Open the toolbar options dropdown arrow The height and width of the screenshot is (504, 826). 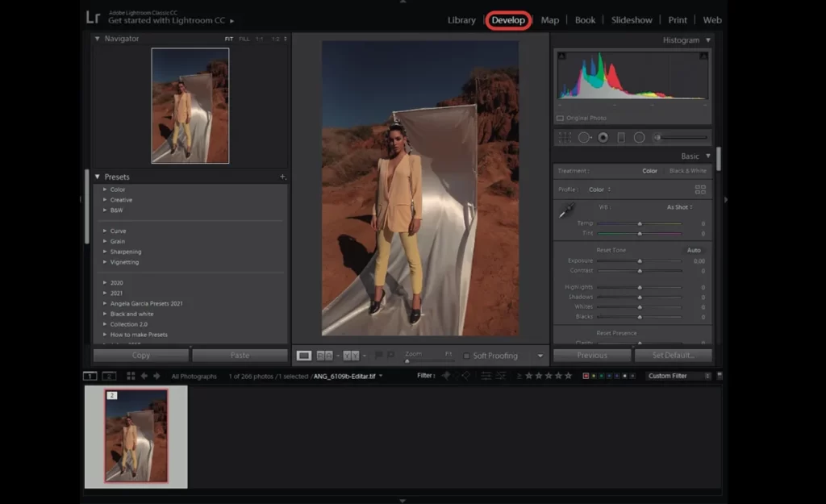point(540,356)
